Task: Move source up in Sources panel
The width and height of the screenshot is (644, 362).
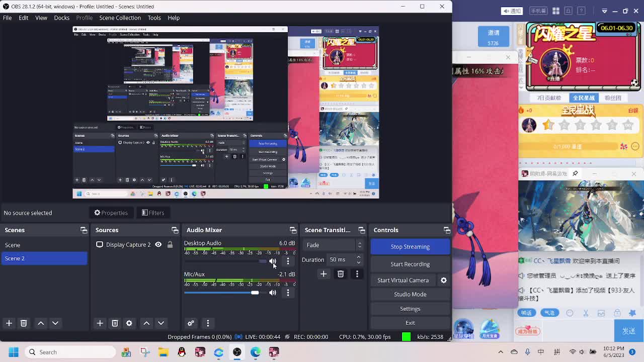Action: tap(146, 323)
